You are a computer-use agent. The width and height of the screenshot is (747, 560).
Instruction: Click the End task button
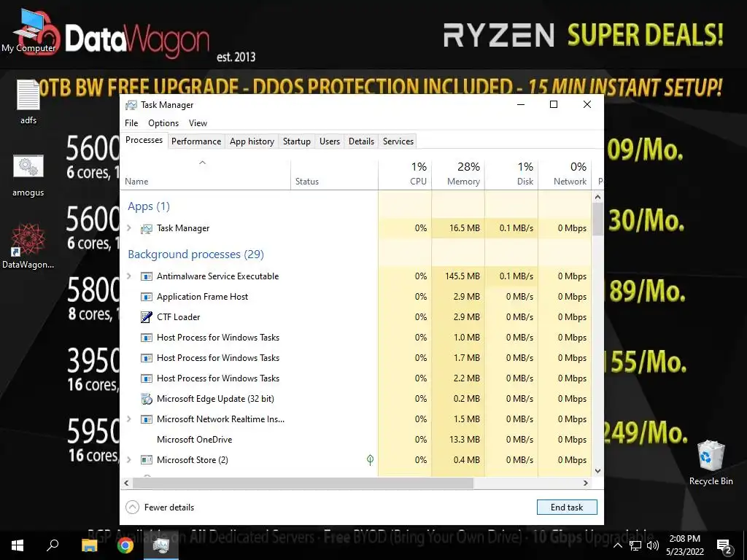pyautogui.click(x=567, y=507)
